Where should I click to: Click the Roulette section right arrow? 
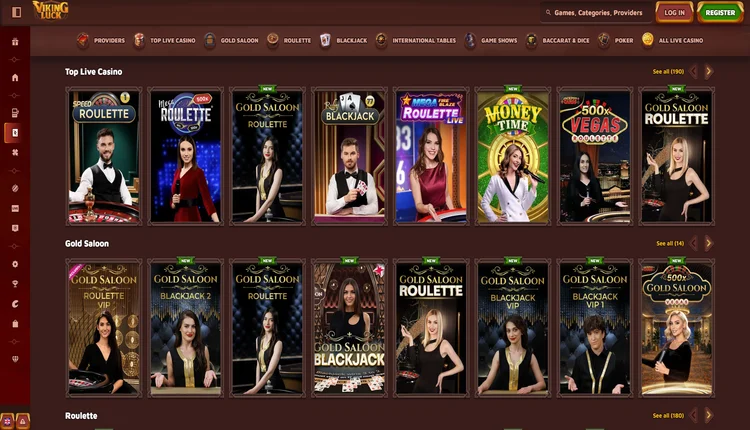[x=708, y=415]
